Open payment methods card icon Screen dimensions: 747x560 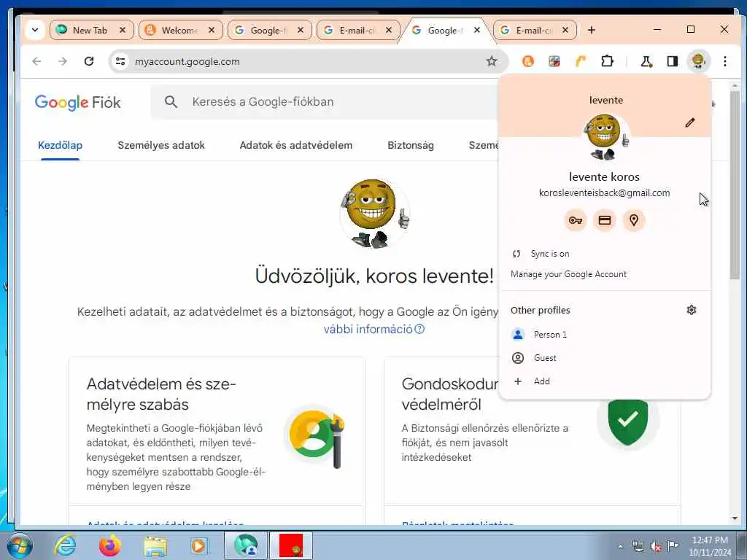(x=605, y=220)
